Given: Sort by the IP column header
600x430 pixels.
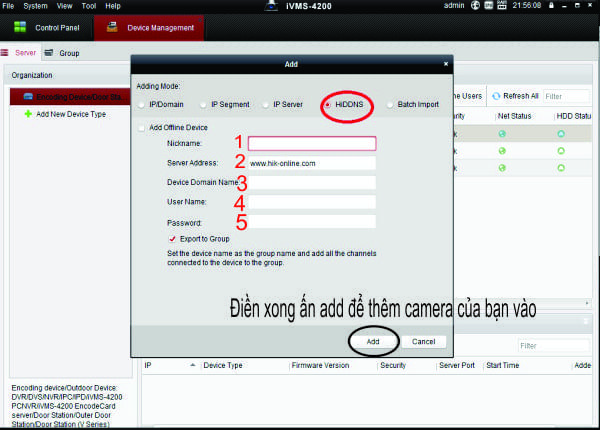Looking at the screenshot, I should [148, 365].
